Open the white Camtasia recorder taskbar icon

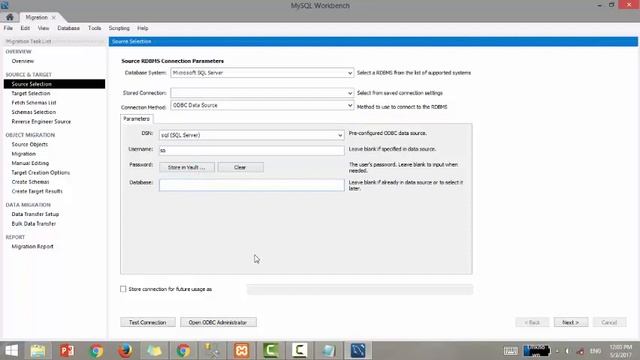(x=299, y=351)
